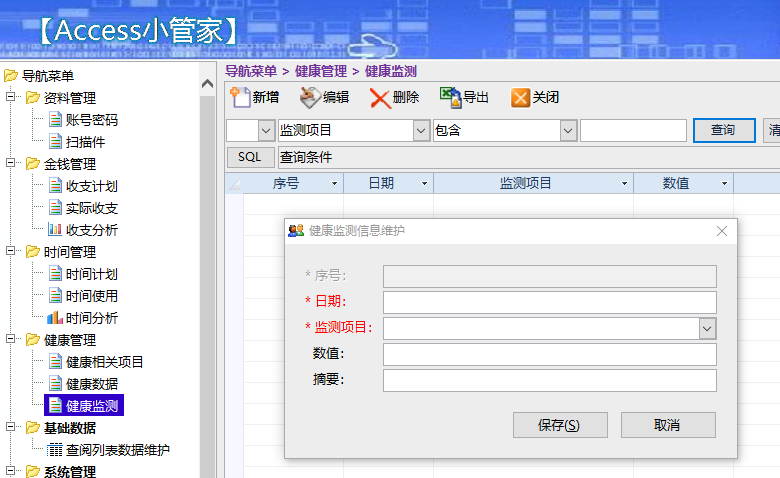This screenshot has height=478, width=780.
Task: Click the table icon beside 查阅列表数据维护
Action: point(55,450)
